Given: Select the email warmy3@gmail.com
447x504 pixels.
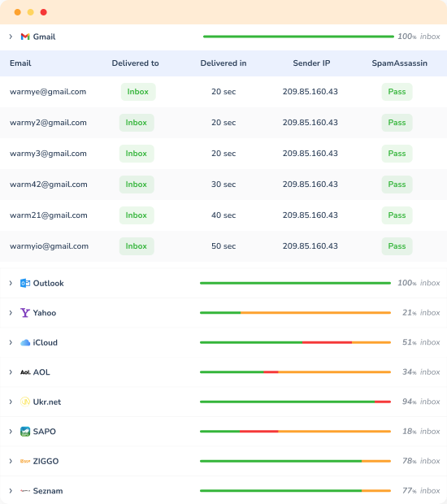Looking at the screenshot, I should point(48,154).
